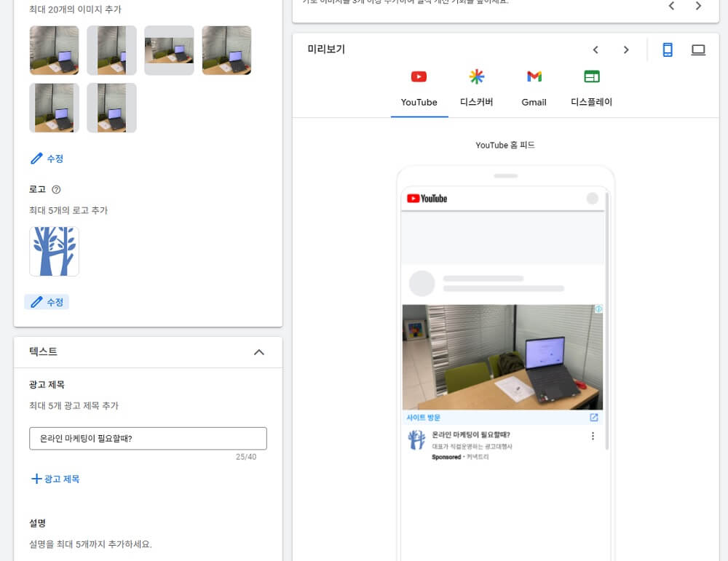Select the YouTube icon in the preview channels
This screenshot has width=728, height=561.
point(419,76)
